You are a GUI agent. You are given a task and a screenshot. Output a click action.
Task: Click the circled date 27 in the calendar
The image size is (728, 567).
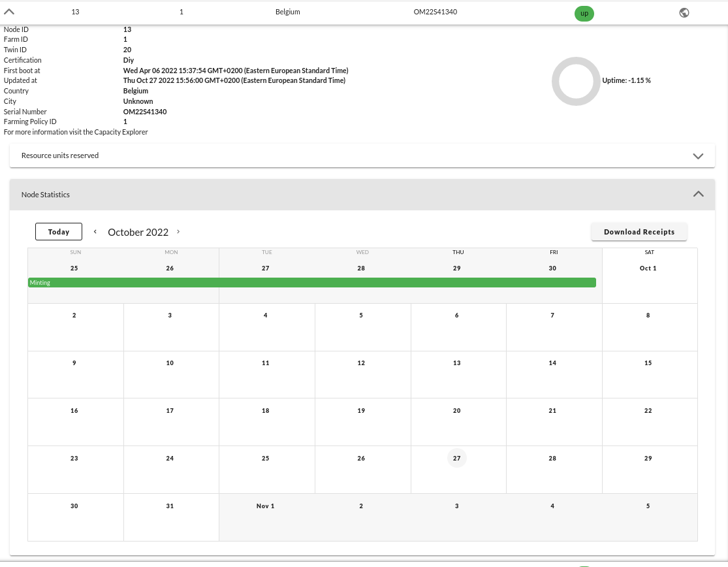coord(456,458)
